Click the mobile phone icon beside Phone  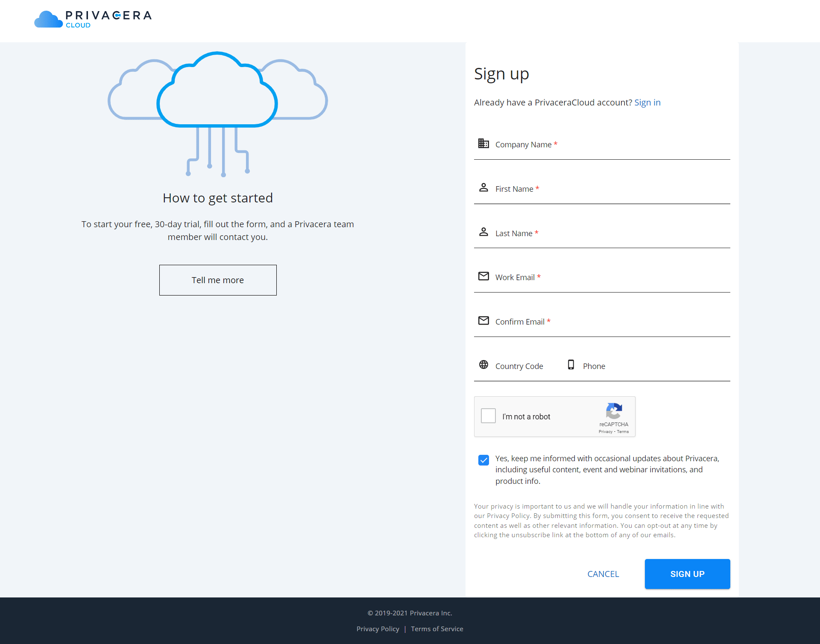click(571, 365)
